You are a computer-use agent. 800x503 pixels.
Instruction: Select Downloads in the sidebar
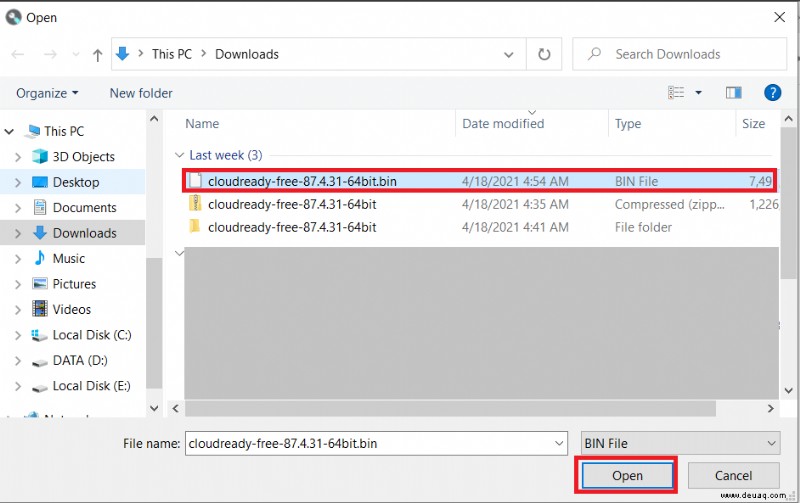click(85, 233)
